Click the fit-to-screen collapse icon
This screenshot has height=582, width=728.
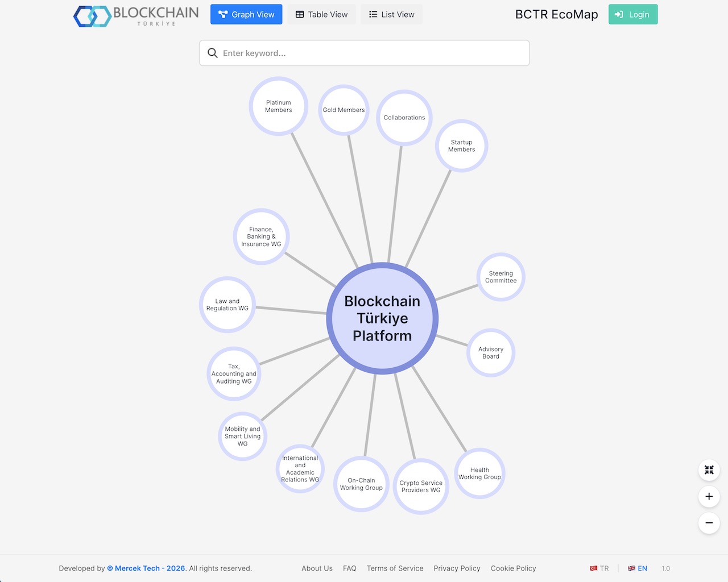click(x=709, y=470)
